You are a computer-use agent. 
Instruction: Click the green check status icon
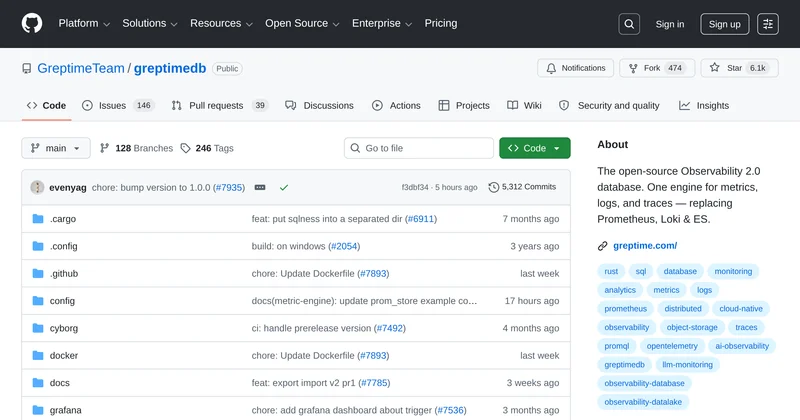click(284, 187)
